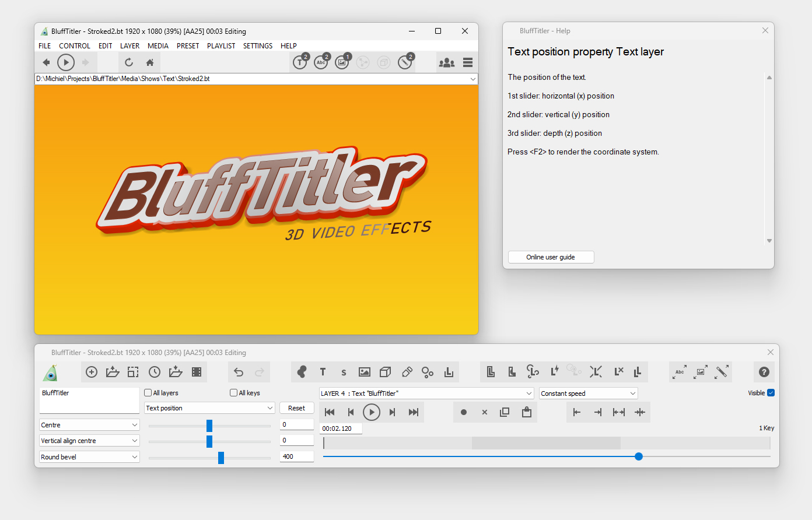The image size is (812, 520).
Task: Click the play button in the top toolbar
Action: point(66,62)
